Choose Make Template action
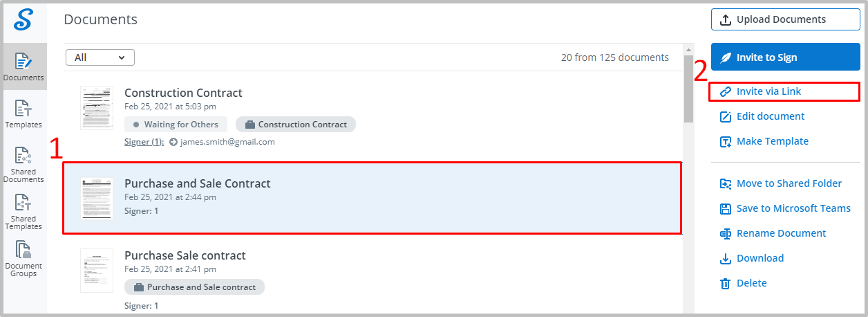The width and height of the screenshot is (868, 317). [x=764, y=141]
